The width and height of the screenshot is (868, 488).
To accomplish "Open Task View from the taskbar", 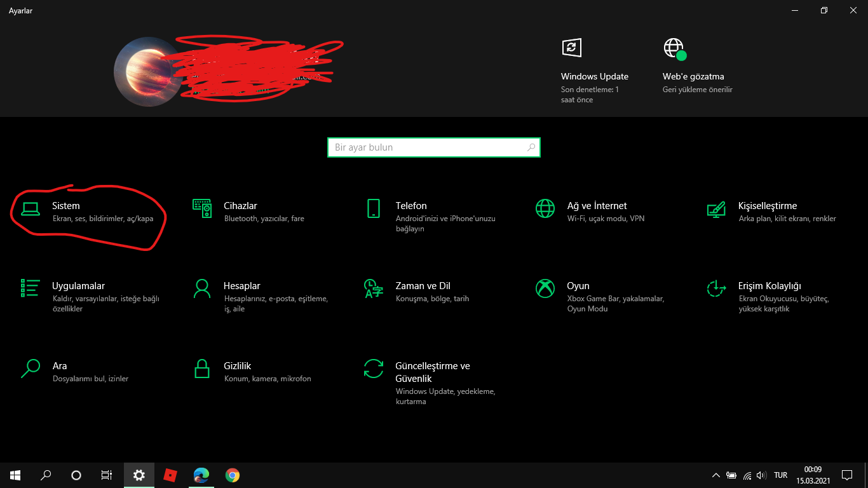I will 107,475.
